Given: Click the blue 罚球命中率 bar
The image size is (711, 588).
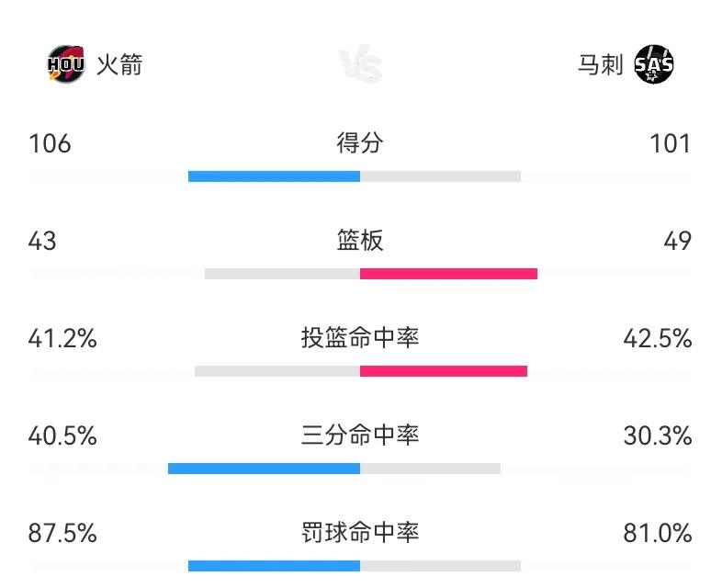Looking at the screenshot, I should (x=275, y=566).
